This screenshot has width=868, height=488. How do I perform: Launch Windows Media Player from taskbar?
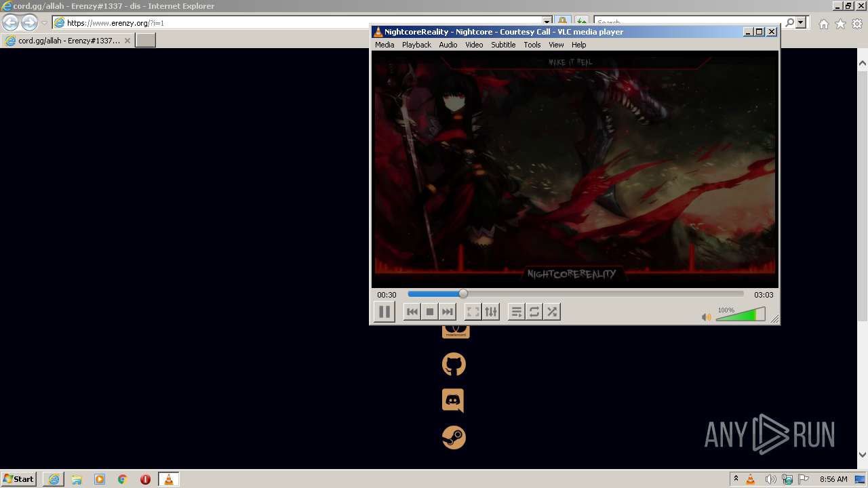point(100,479)
